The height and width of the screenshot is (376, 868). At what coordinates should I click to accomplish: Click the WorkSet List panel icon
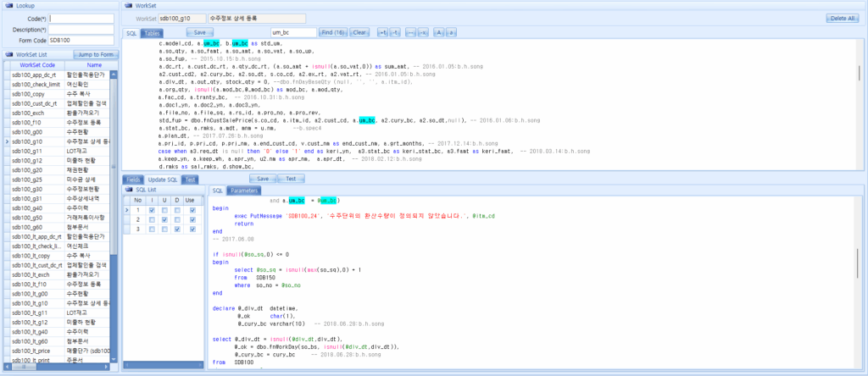click(x=8, y=54)
